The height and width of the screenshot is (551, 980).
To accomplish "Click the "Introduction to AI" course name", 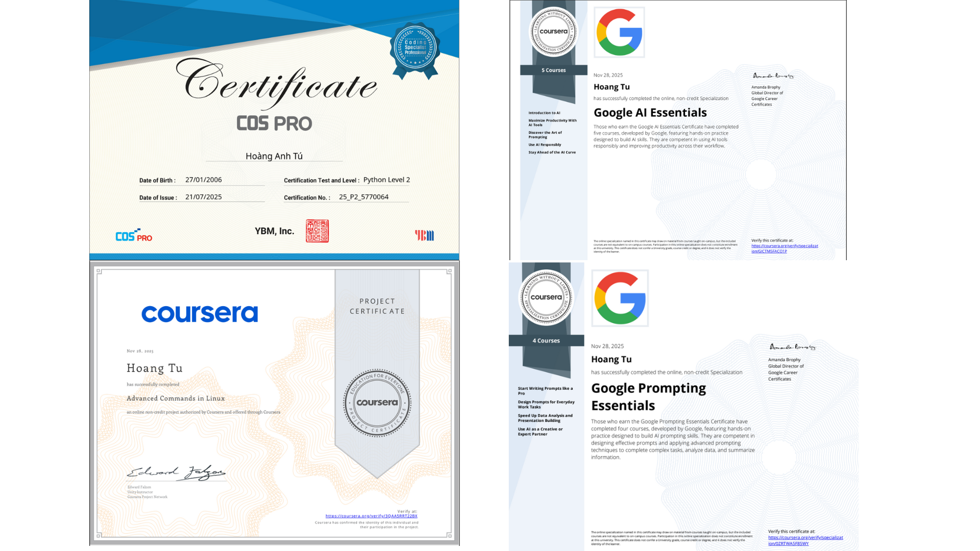I will (x=544, y=113).
